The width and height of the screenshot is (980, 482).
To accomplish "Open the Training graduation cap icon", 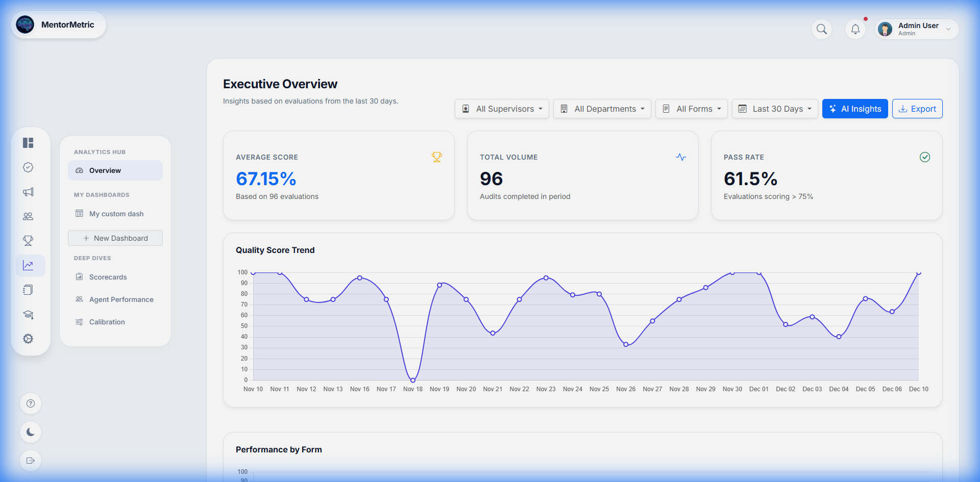I will pyautogui.click(x=28, y=315).
